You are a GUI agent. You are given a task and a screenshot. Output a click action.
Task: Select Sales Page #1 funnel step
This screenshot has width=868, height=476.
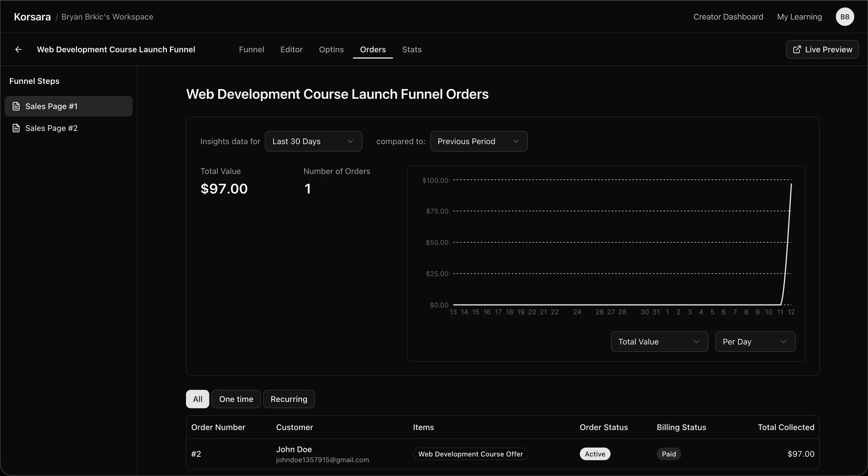(68, 106)
